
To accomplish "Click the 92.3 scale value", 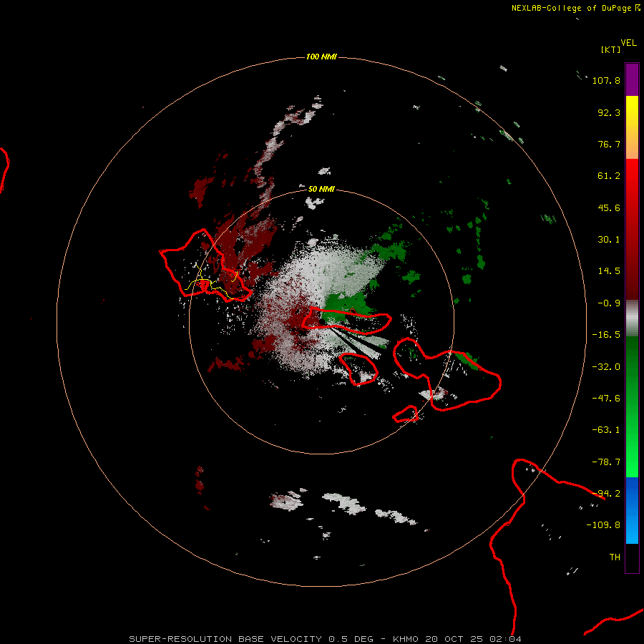I will [609, 112].
